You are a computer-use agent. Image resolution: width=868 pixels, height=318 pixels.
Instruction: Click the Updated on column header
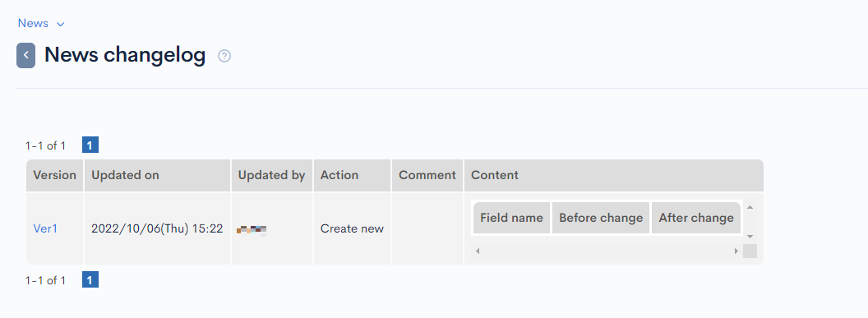(158, 175)
